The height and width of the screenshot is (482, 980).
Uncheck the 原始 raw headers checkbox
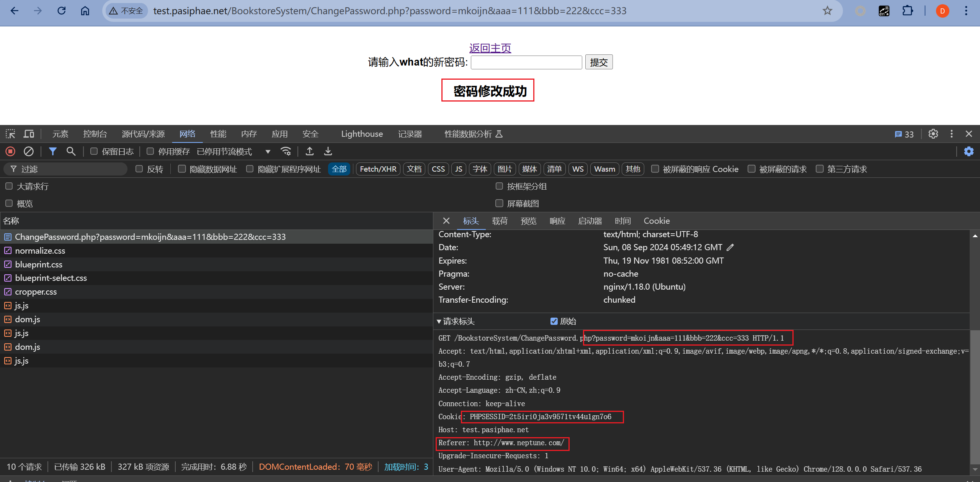point(554,321)
